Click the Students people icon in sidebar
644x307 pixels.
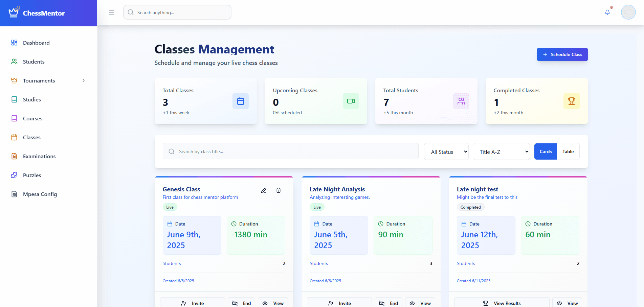14,62
